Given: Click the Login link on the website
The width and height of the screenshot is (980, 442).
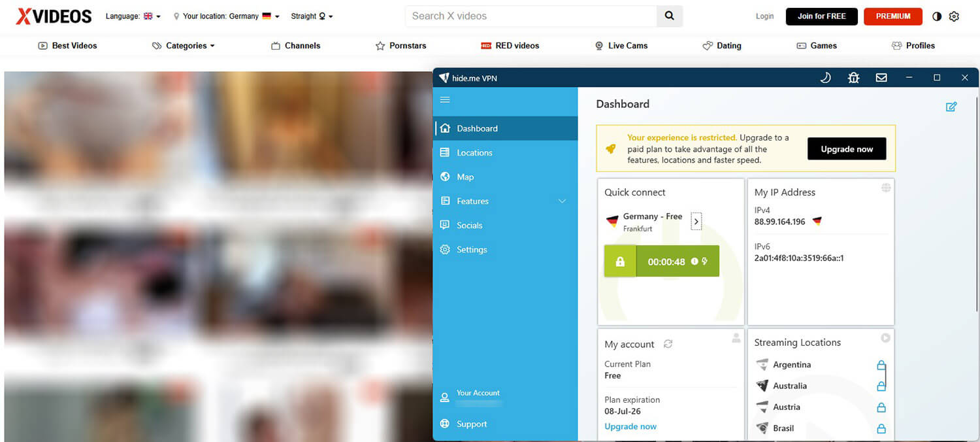Looking at the screenshot, I should (x=764, y=16).
